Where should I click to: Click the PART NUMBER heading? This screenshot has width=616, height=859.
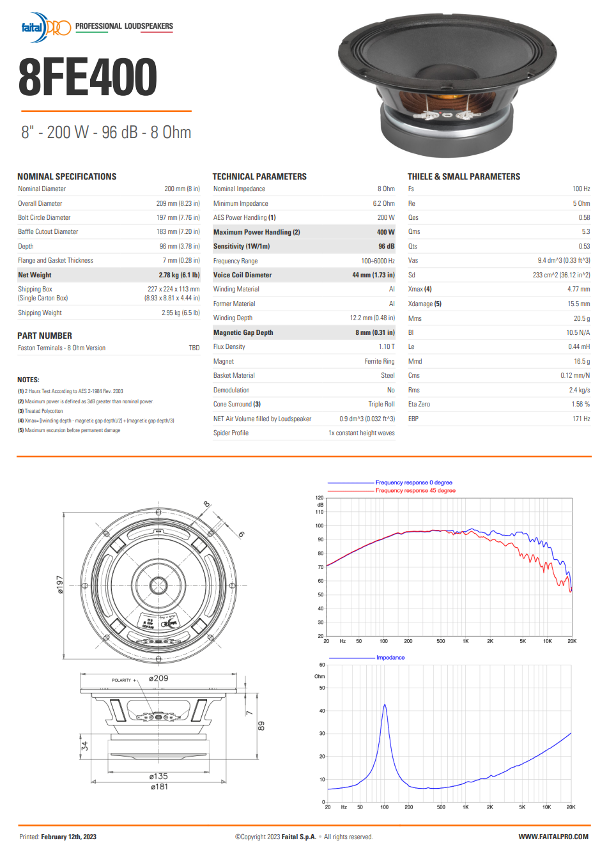[x=45, y=336]
